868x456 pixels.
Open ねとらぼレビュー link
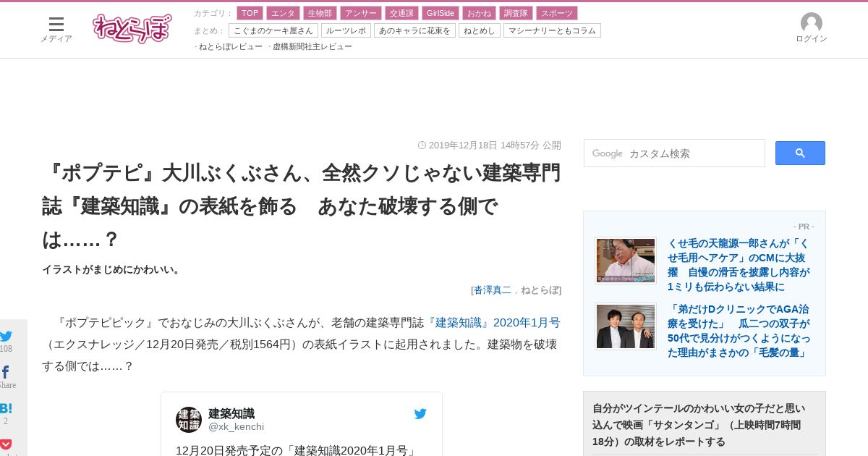[x=231, y=46]
